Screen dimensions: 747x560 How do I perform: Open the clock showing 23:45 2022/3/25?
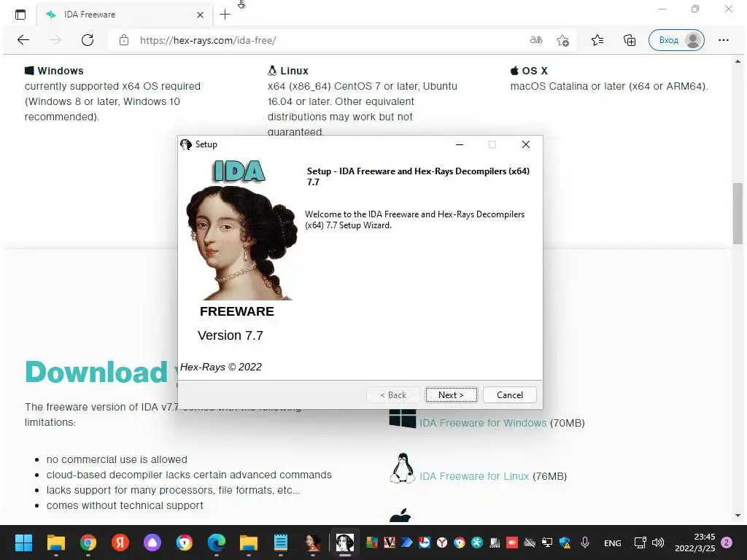tap(694, 542)
